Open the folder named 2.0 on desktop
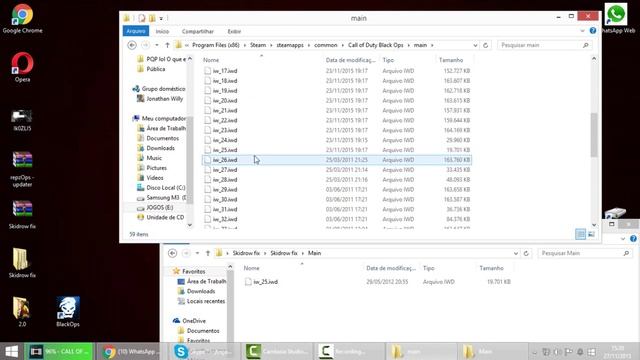The height and width of the screenshot is (360, 640). pos(22,312)
